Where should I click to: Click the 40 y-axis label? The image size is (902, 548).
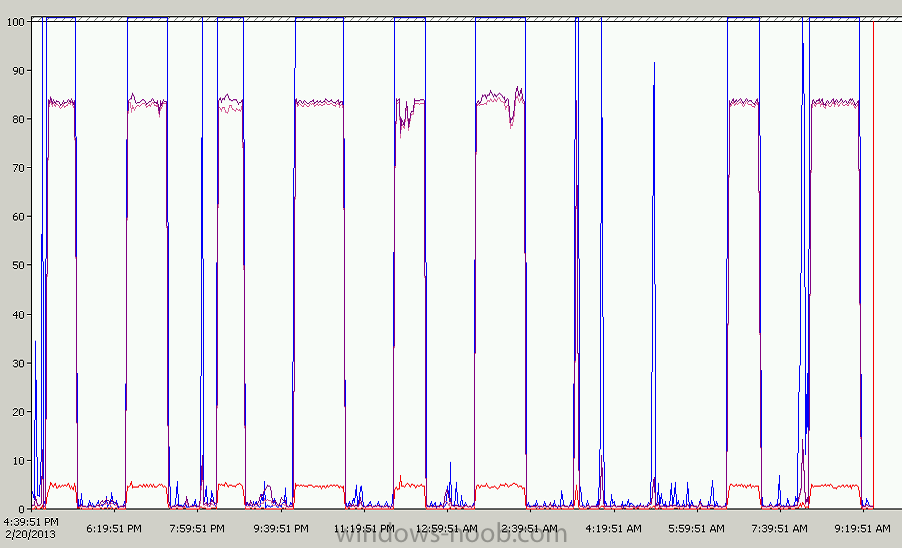(18, 315)
